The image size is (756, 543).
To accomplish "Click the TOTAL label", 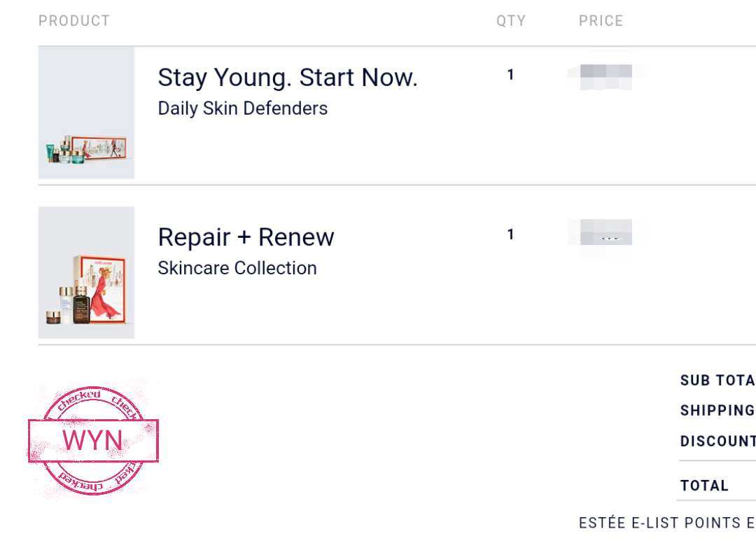I will tap(704, 486).
